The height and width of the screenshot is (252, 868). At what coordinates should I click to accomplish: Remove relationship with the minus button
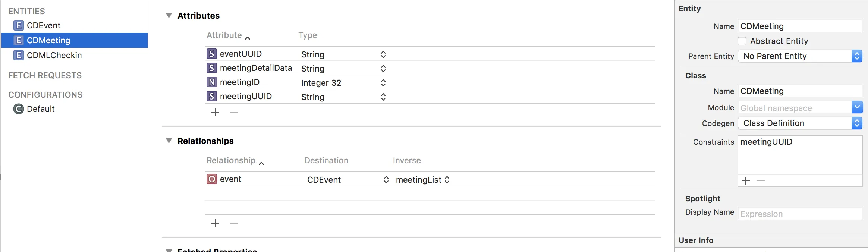coord(234,223)
